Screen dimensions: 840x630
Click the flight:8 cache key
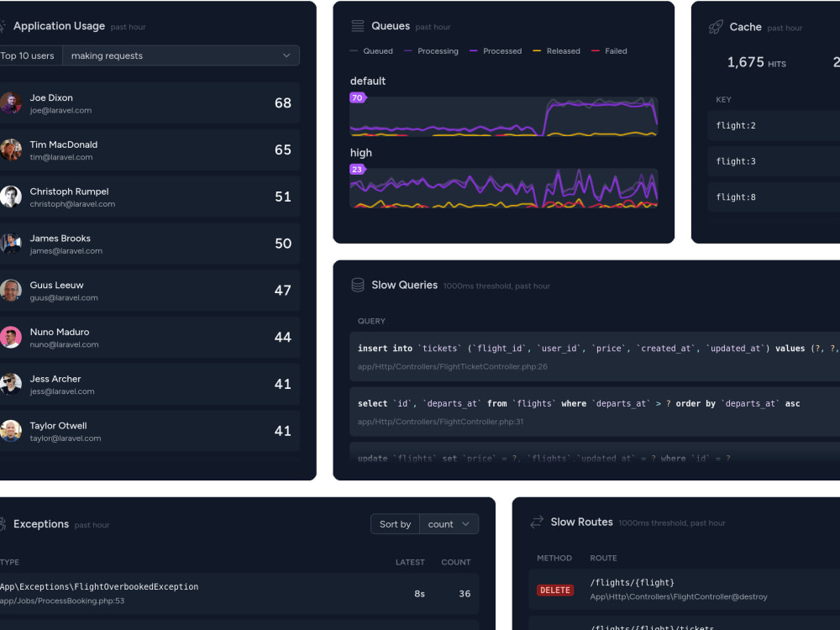(736, 197)
